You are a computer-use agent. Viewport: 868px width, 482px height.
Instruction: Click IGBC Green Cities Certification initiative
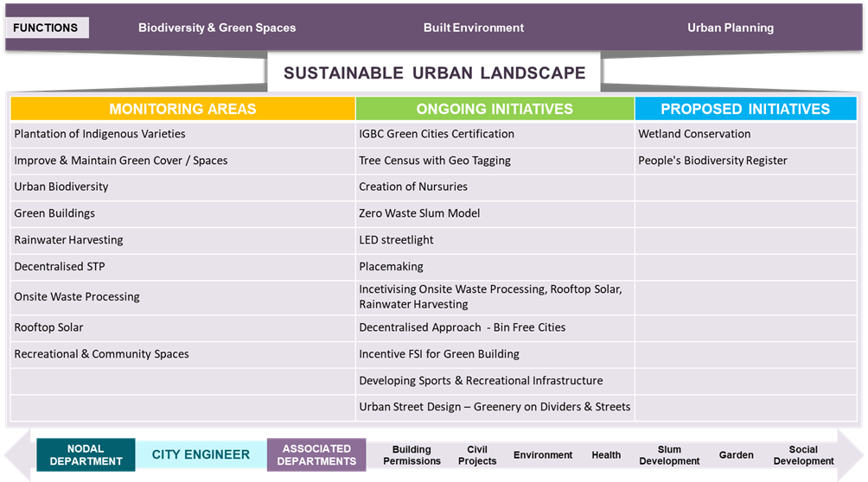click(495, 134)
